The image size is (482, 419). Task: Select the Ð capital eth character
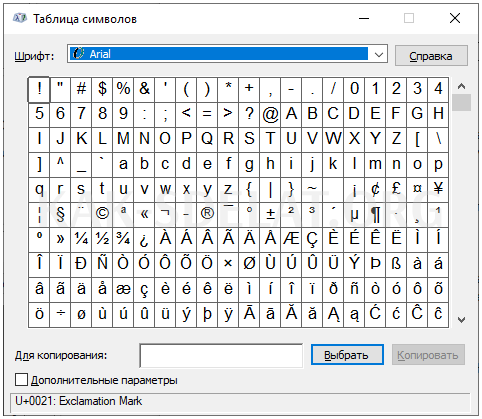click(x=81, y=264)
